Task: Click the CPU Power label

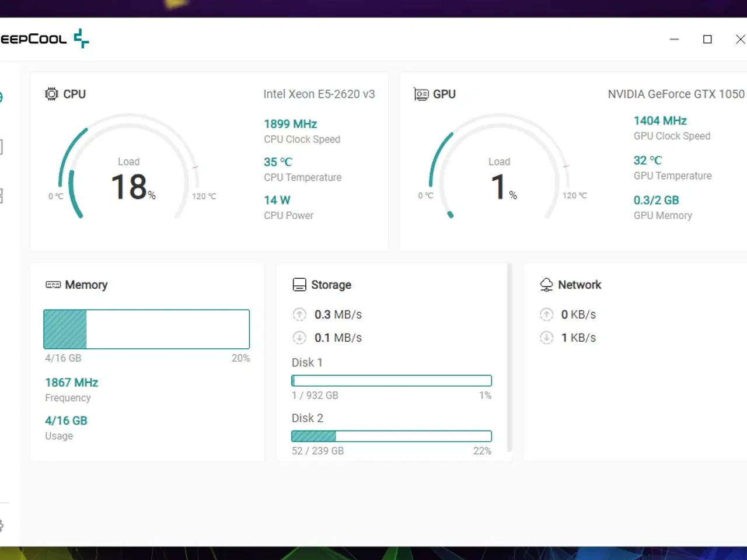Action: (289, 215)
